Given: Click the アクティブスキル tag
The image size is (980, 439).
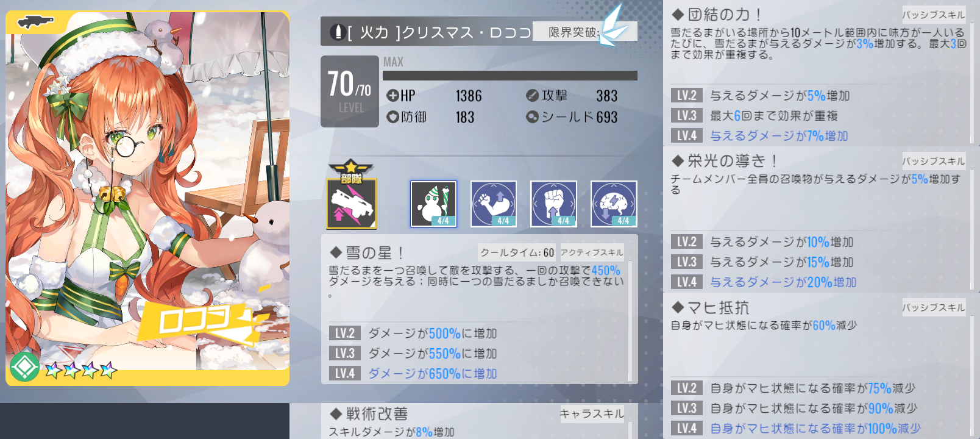Looking at the screenshot, I should tap(592, 252).
